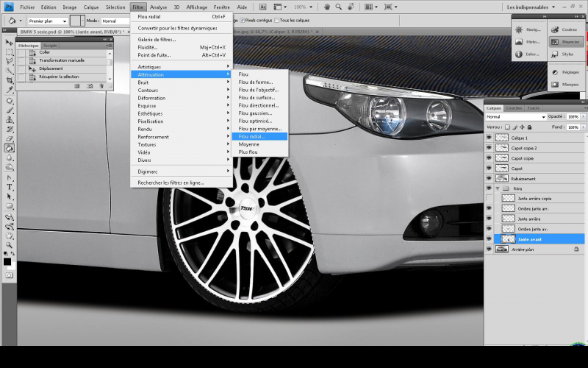
Task: Open the Screen Mode dropdown
Action: (391, 7)
